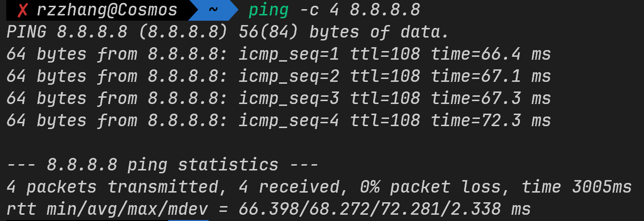Click the "time 3005ms" value
The height and width of the screenshot is (221, 644).
click(x=576, y=187)
